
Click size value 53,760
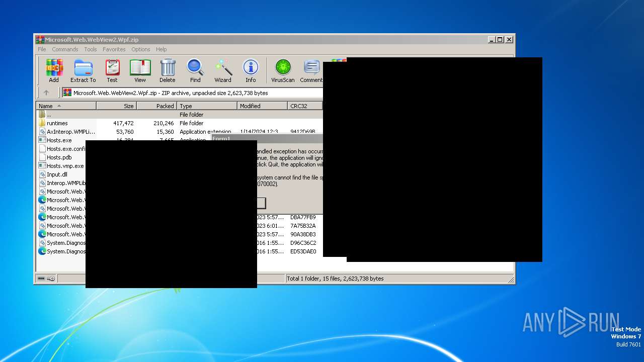click(125, 132)
